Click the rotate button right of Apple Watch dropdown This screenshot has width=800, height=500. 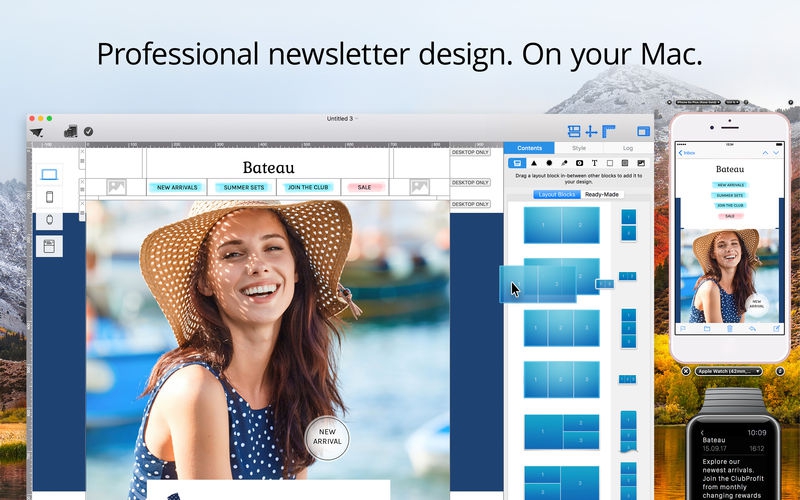click(x=780, y=371)
